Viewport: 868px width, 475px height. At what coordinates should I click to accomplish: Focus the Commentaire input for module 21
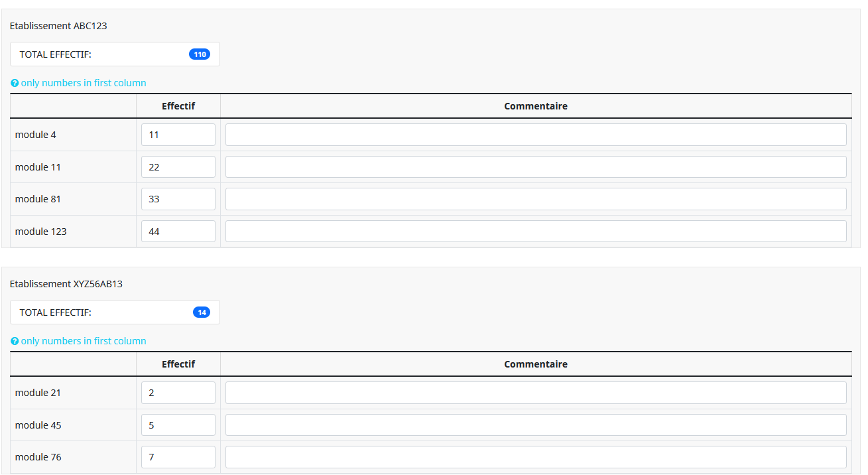pos(536,393)
